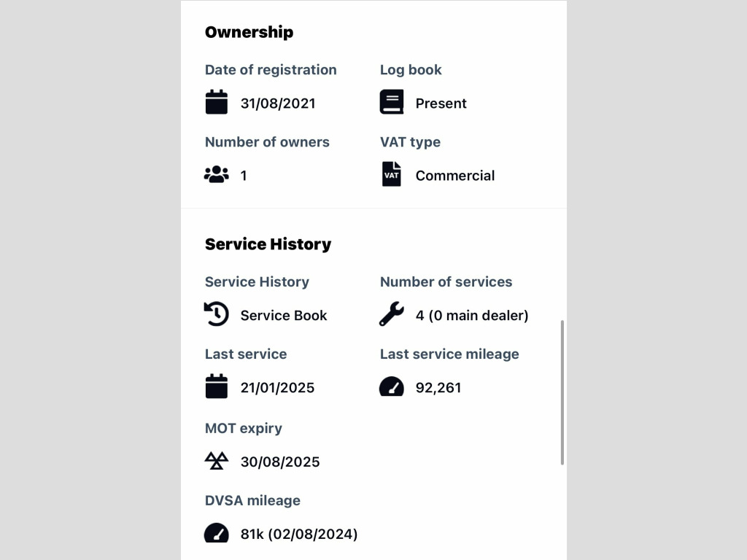Viewport: 747px width, 560px height.
Task: Click the Number of services label
Action: [446, 281]
